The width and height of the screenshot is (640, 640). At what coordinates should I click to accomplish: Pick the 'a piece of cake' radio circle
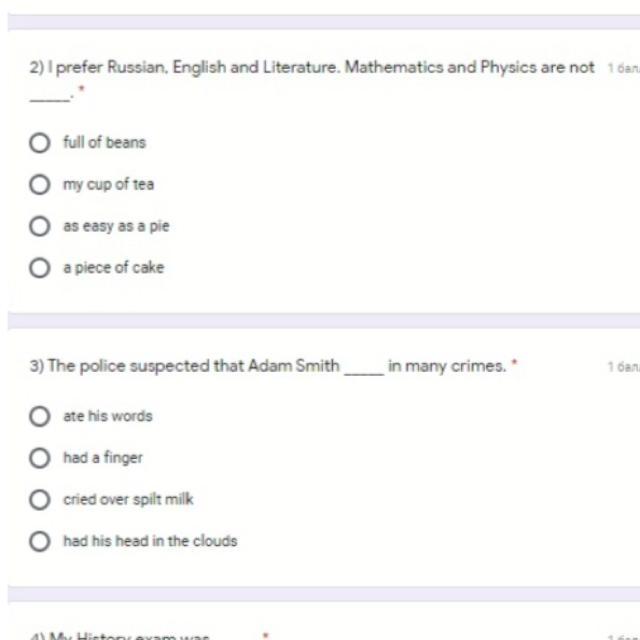[x=40, y=268]
